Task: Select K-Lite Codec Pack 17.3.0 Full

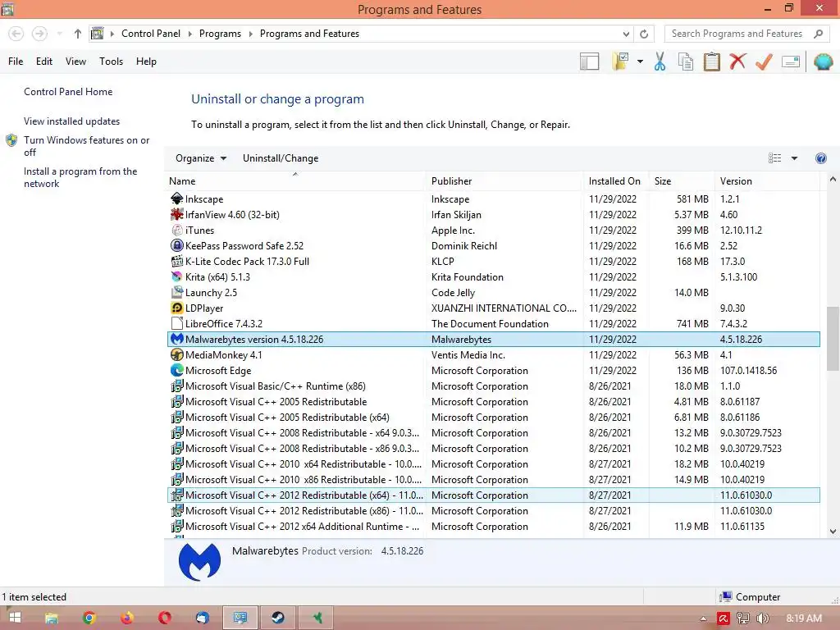Action: click(493, 261)
